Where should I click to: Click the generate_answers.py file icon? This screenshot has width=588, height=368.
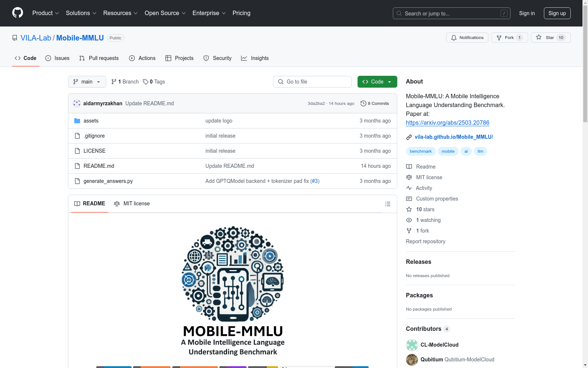77,181
